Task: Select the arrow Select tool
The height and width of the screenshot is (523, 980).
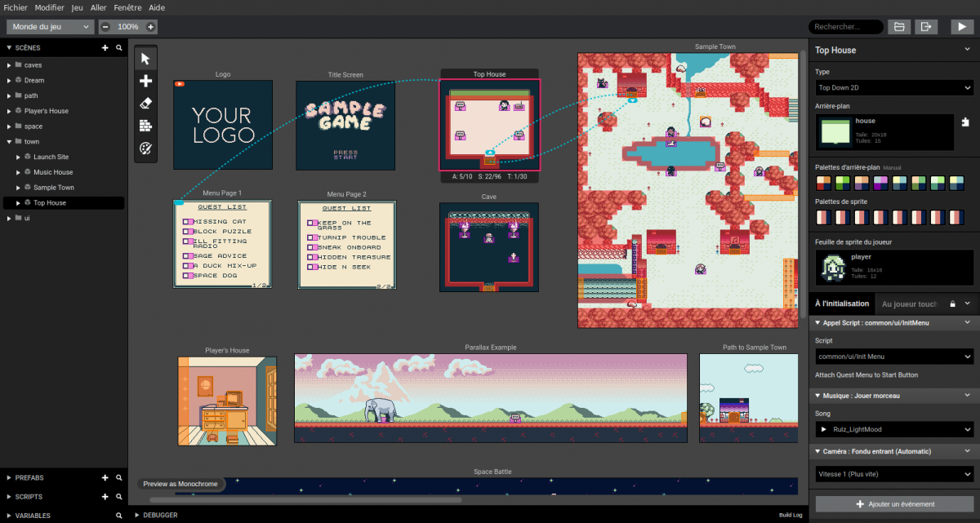Action: (x=145, y=59)
